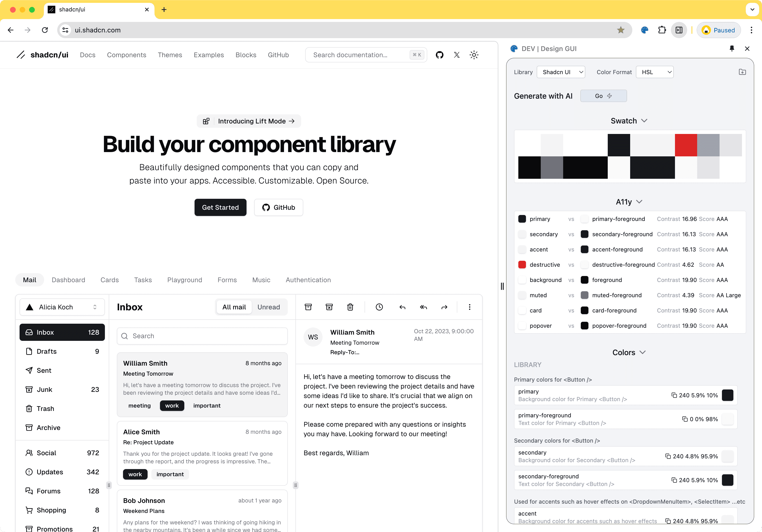Toggle the light/dark theme sun icon
Image resolution: width=762 pixels, height=532 pixels.
474,55
